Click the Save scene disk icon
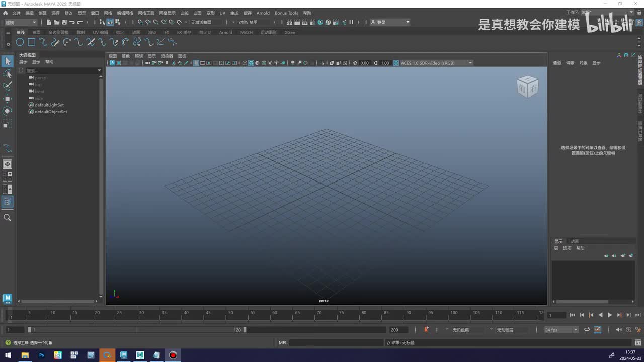The image size is (644, 362). (x=64, y=22)
